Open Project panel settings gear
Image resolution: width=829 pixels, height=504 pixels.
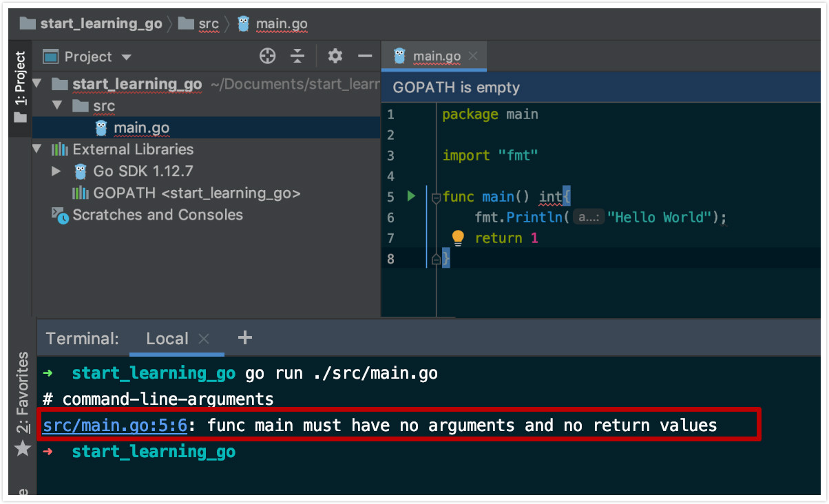[x=335, y=56]
